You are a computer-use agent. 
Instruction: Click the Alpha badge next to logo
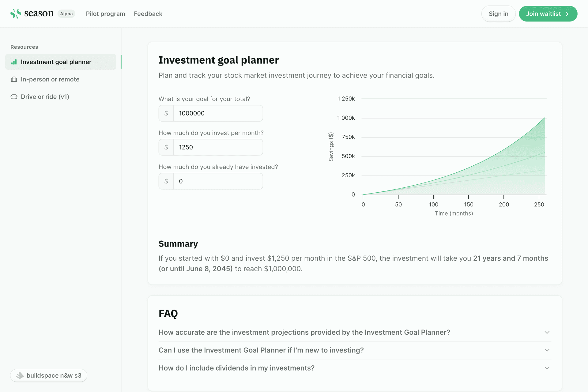[66, 14]
